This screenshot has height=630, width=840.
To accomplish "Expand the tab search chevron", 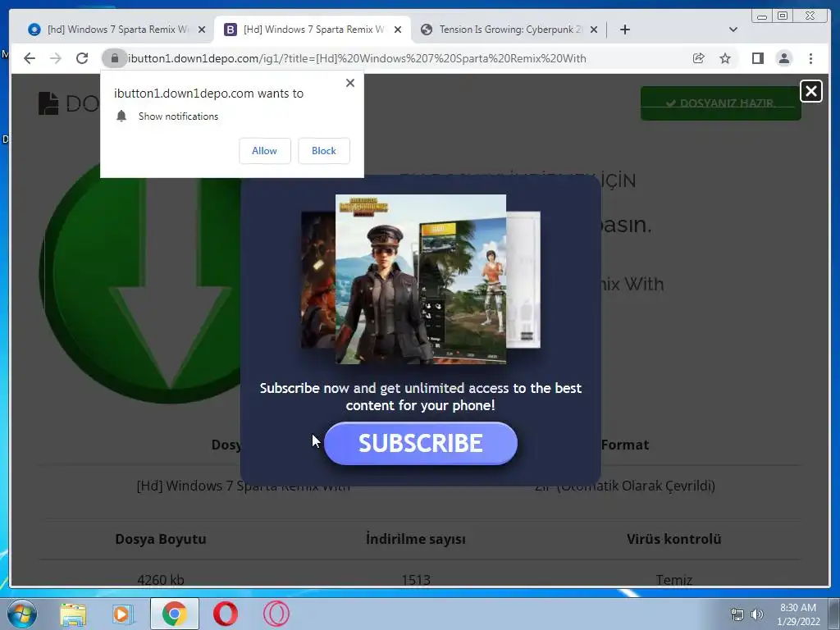I will (x=733, y=30).
